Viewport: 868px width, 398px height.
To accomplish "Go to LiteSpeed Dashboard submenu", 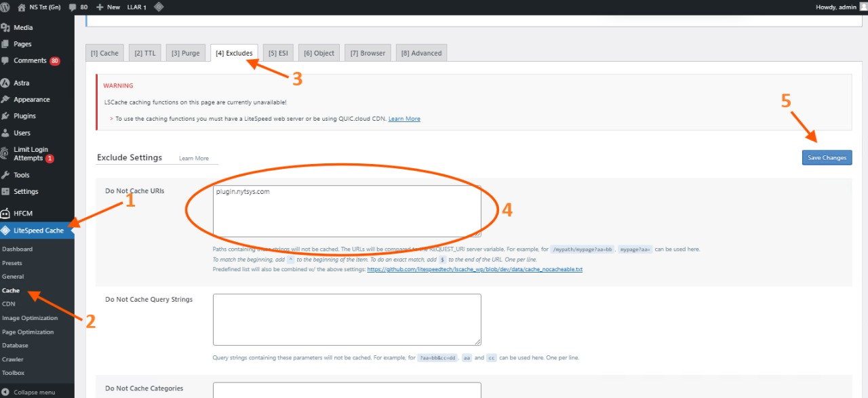I will pos(17,249).
